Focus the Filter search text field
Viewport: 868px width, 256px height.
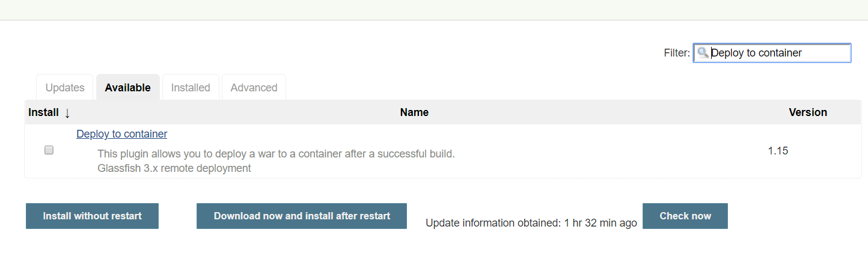[778, 53]
